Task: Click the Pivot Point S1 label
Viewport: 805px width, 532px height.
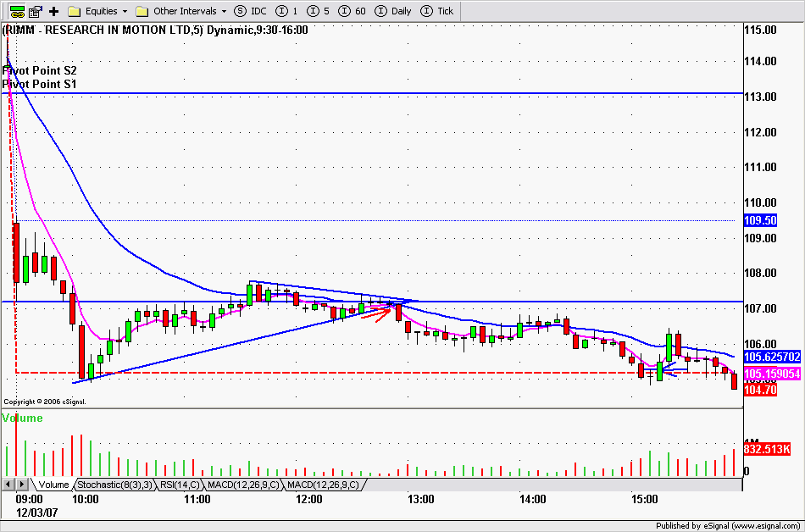Action: tap(40, 84)
